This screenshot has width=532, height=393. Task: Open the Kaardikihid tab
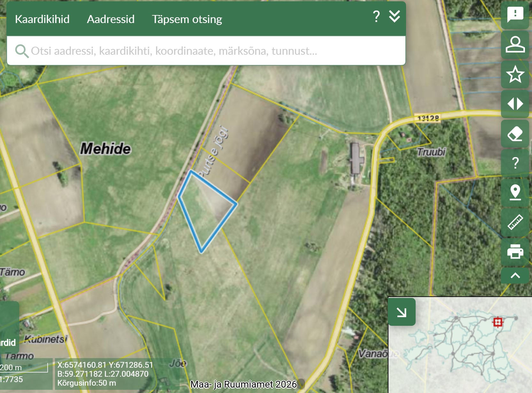42,19
